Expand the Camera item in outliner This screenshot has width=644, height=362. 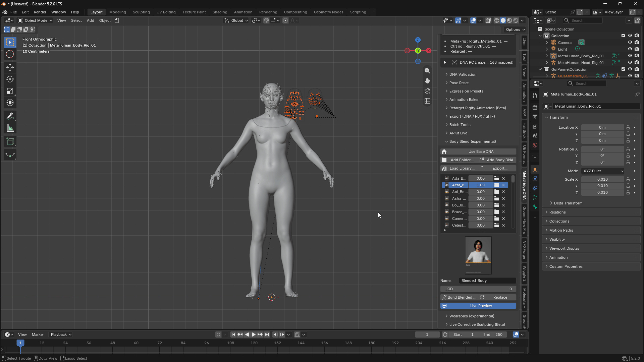pyautogui.click(x=547, y=43)
